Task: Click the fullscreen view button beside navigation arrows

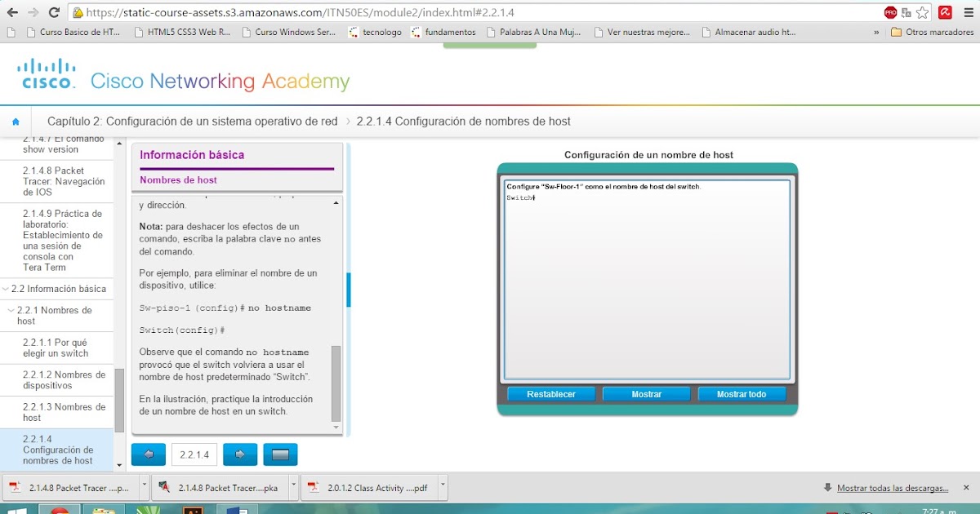Action: click(280, 454)
